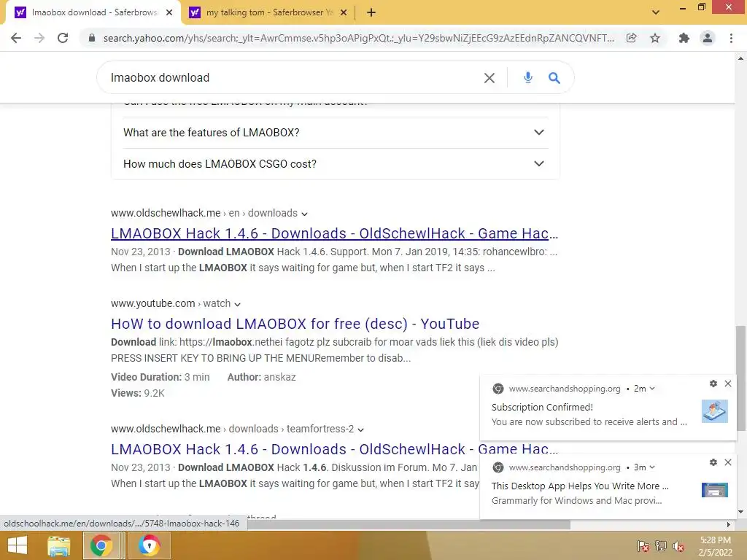747x560 pixels.
Task: Open Action Center flag tray icon
Action: click(x=643, y=546)
